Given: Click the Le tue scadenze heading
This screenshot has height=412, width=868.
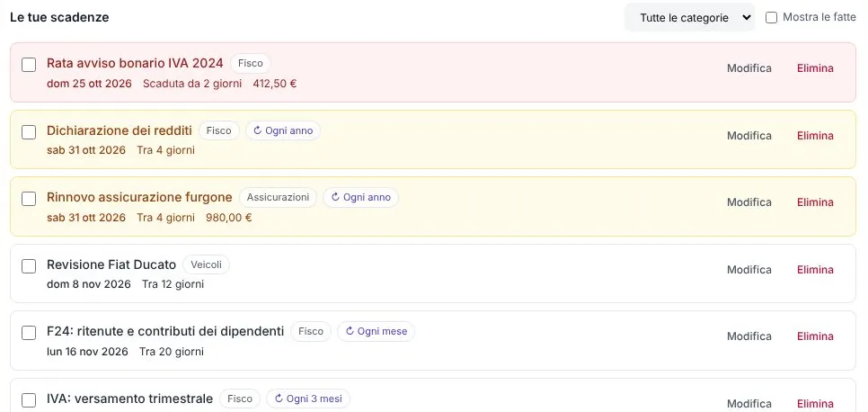Looking at the screenshot, I should (59, 17).
